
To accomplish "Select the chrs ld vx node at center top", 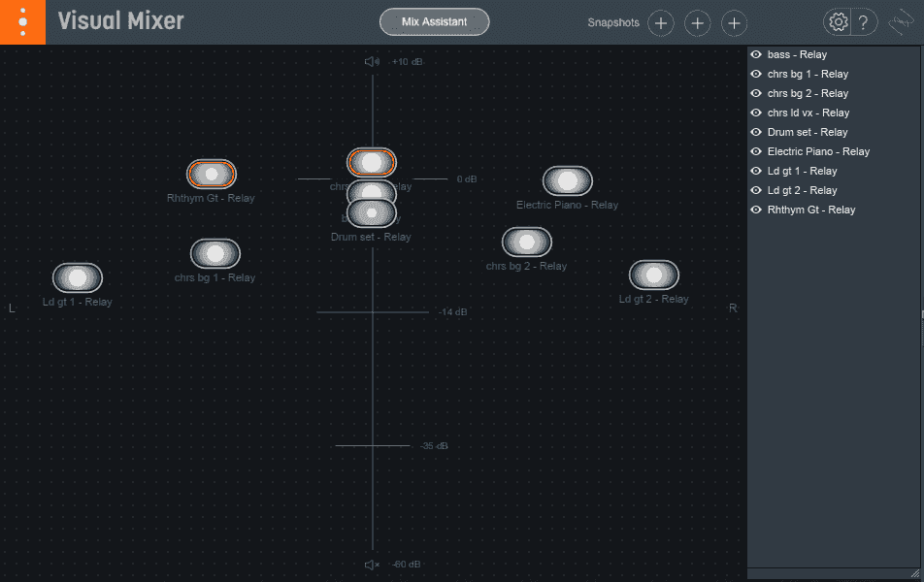I will click(x=371, y=162).
